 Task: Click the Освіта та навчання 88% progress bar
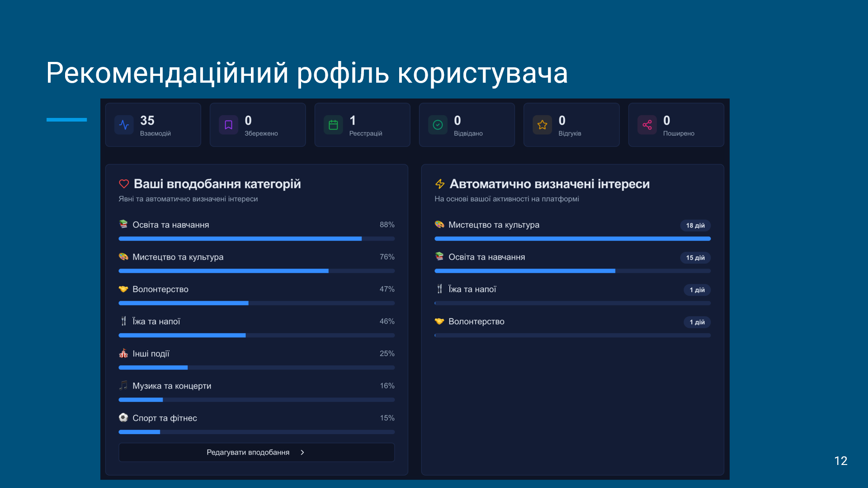(256, 239)
